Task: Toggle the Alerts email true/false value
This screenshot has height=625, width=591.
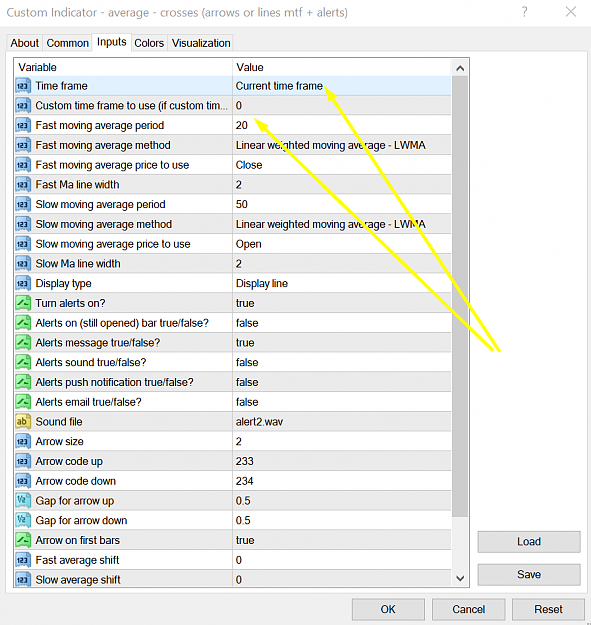Action: [x=342, y=402]
